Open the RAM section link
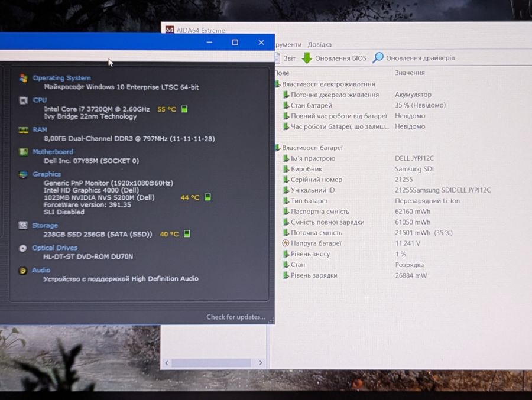Screen dimensions: 532x400 (x=40, y=129)
